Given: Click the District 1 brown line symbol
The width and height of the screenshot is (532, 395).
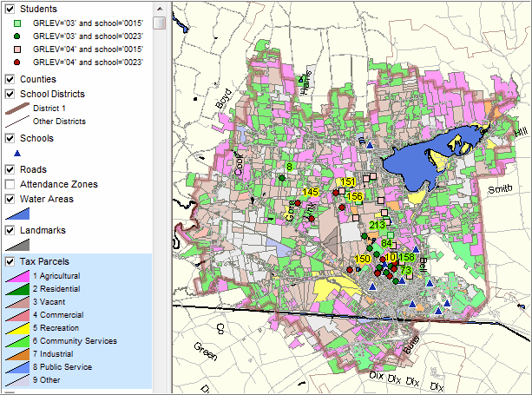Looking at the screenshot, I should (x=17, y=108).
